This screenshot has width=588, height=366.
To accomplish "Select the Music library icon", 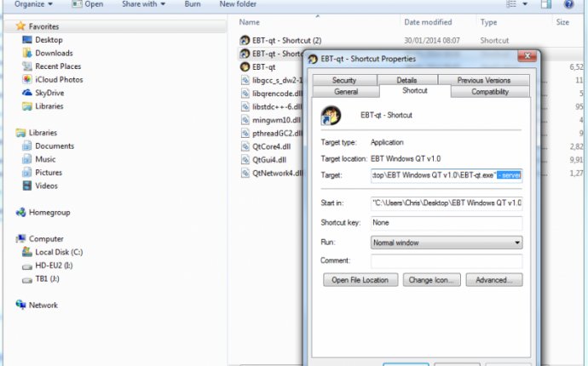I will pyautogui.click(x=27, y=159).
